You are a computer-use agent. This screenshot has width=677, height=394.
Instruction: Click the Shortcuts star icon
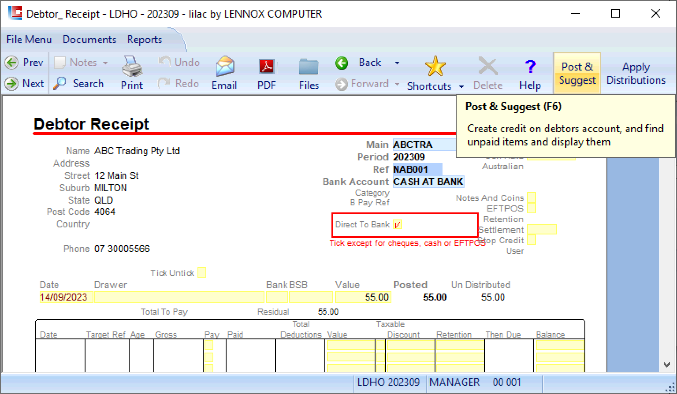[435, 66]
